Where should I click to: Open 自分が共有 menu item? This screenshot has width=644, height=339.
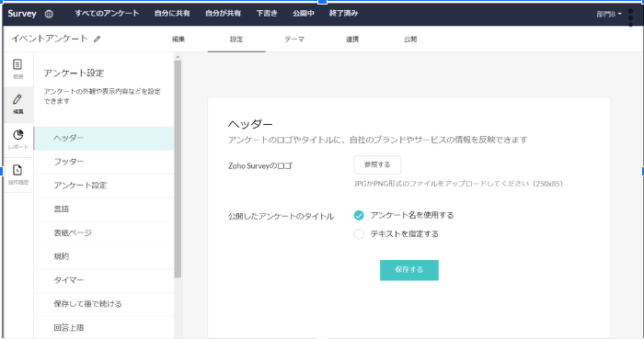click(x=223, y=14)
